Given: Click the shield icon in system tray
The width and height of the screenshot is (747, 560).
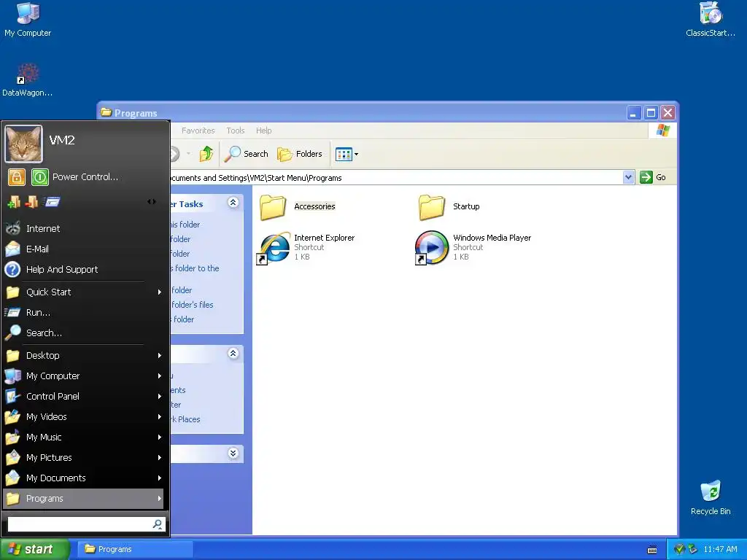Looking at the screenshot, I should click(679, 549).
